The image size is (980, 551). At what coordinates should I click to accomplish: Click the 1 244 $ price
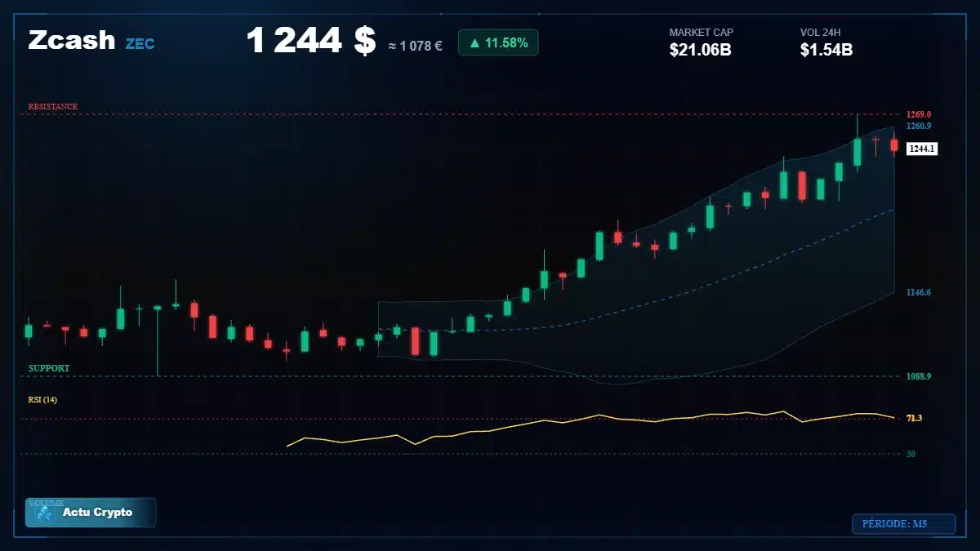[x=311, y=41]
